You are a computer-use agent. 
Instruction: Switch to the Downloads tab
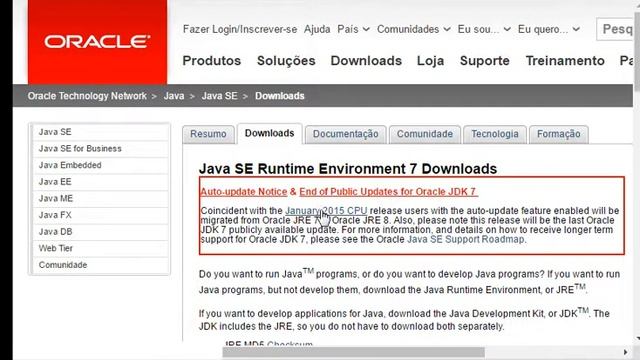click(x=269, y=133)
